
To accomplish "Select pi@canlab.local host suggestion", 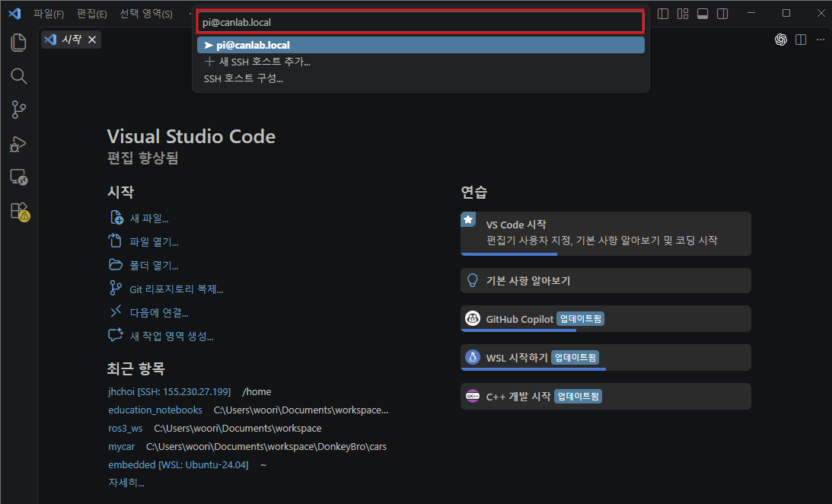I will pyautogui.click(x=421, y=45).
